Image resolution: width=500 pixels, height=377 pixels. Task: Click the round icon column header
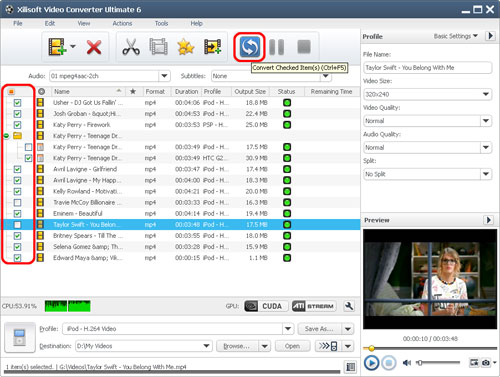[x=41, y=91]
